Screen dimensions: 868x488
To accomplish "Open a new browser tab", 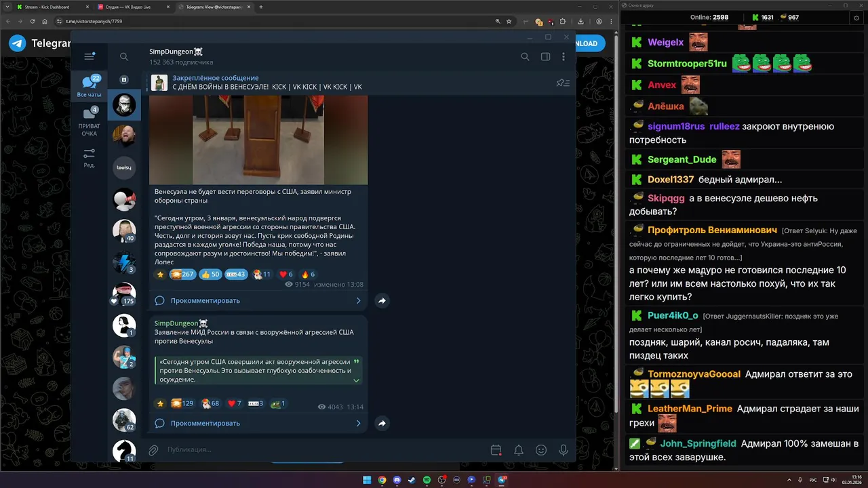I will [261, 7].
